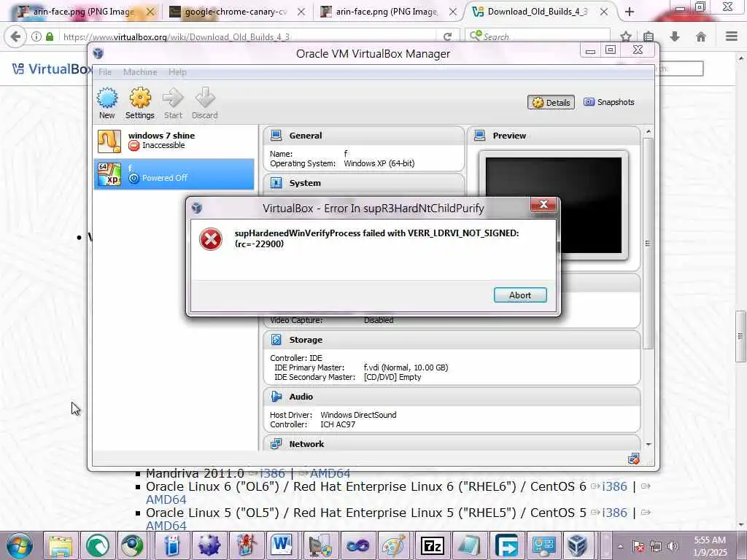Click the status icon at bottom-right of VirtualBox Manager
The image size is (747, 560).
(x=634, y=459)
